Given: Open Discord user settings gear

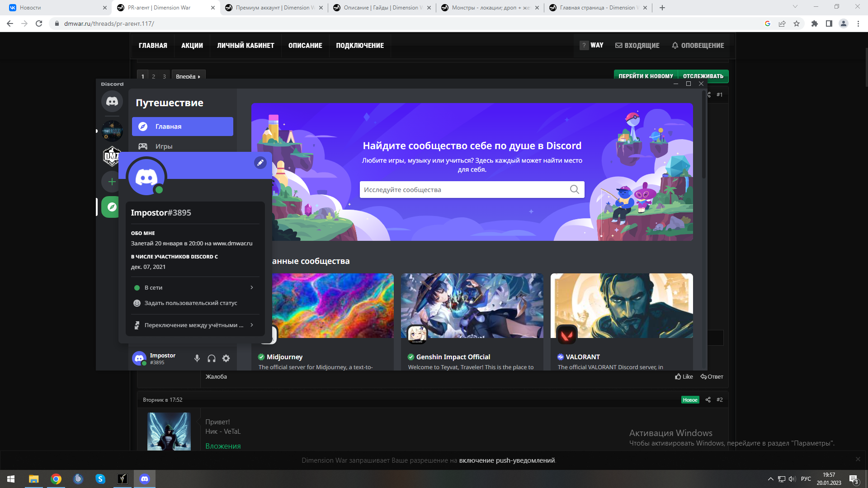Looking at the screenshot, I should 226,358.
